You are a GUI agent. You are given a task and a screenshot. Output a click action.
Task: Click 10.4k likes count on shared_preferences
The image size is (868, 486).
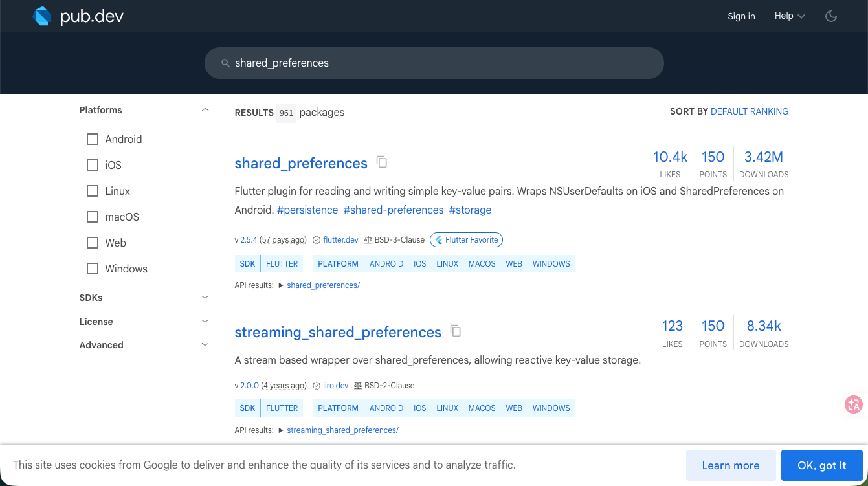[670, 157]
